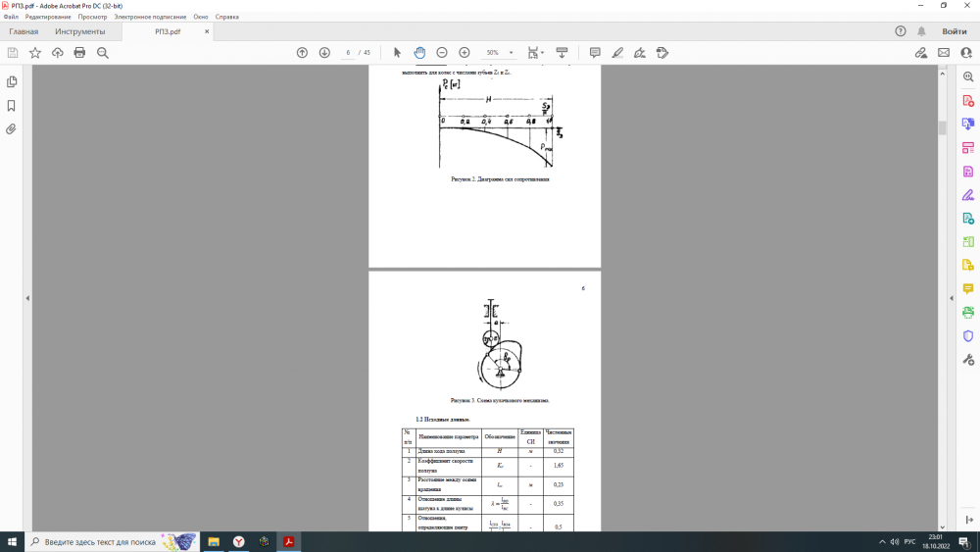Open attachments paperclip panel
Image resolution: width=980 pixels, height=552 pixels.
click(x=11, y=129)
